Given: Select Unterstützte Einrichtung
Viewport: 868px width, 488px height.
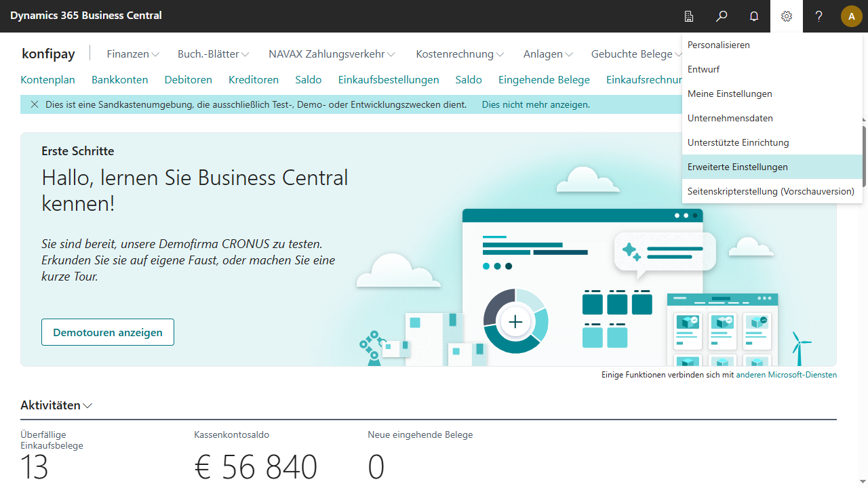Looking at the screenshot, I should (772, 142).
